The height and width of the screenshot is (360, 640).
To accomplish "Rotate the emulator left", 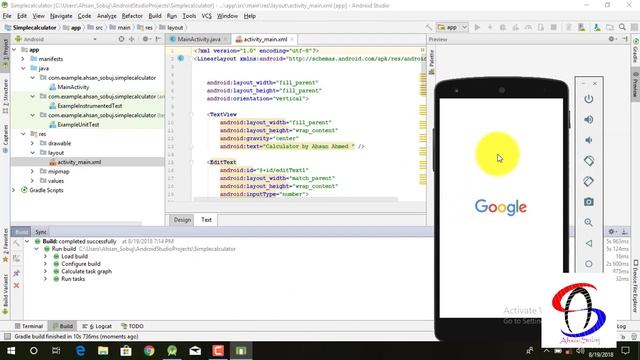I will click(x=589, y=161).
